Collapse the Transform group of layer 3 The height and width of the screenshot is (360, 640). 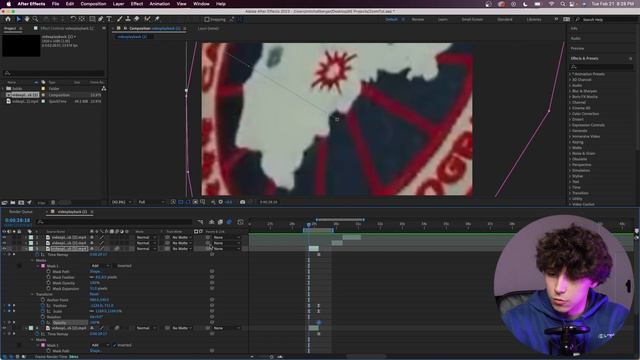[32, 294]
